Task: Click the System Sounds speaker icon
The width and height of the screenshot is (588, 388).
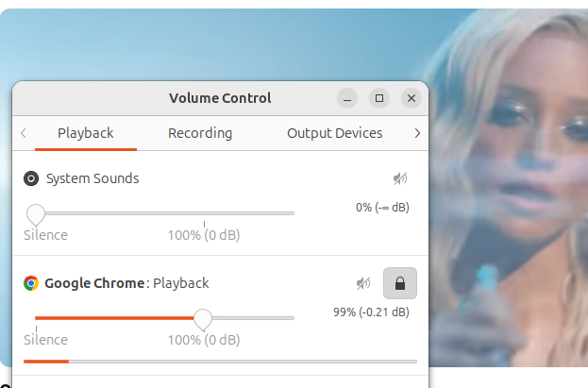Action: (31, 178)
